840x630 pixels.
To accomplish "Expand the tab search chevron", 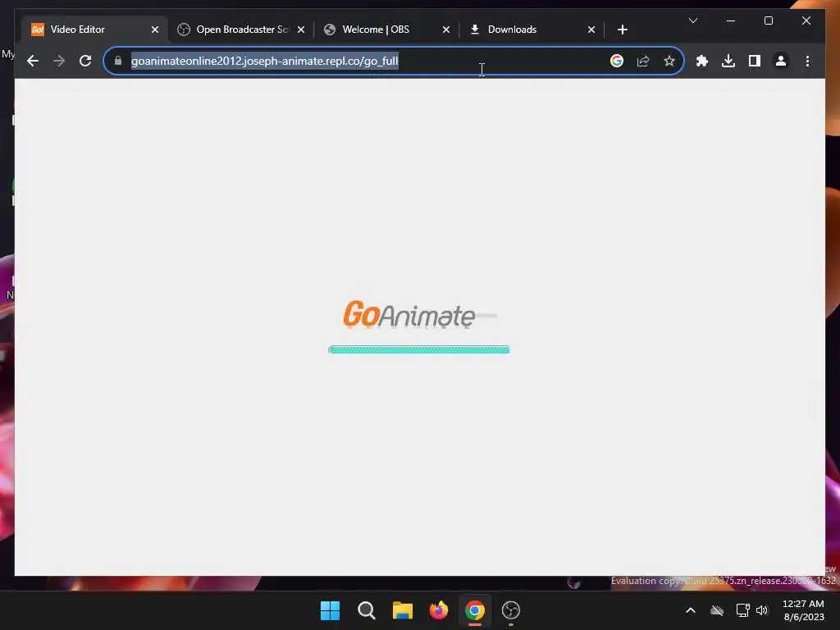I will 692,21.
